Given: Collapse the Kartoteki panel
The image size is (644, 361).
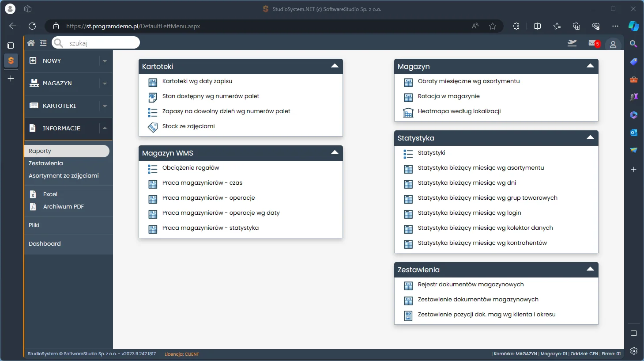Looking at the screenshot, I should [335, 66].
